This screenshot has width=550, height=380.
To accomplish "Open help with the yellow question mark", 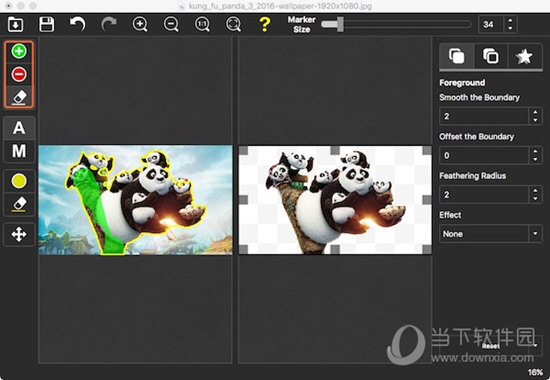I will [x=265, y=24].
